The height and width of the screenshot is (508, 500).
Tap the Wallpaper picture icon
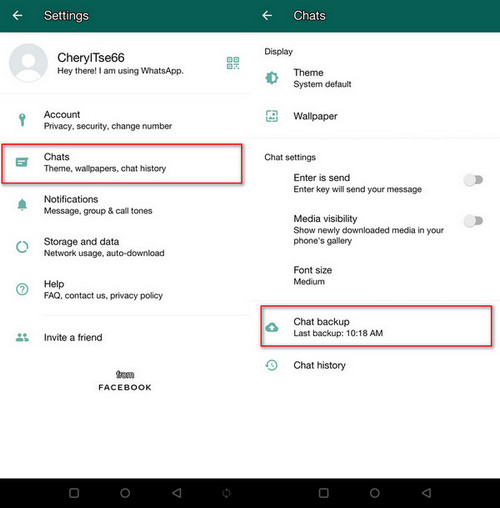click(x=272, y=116)
